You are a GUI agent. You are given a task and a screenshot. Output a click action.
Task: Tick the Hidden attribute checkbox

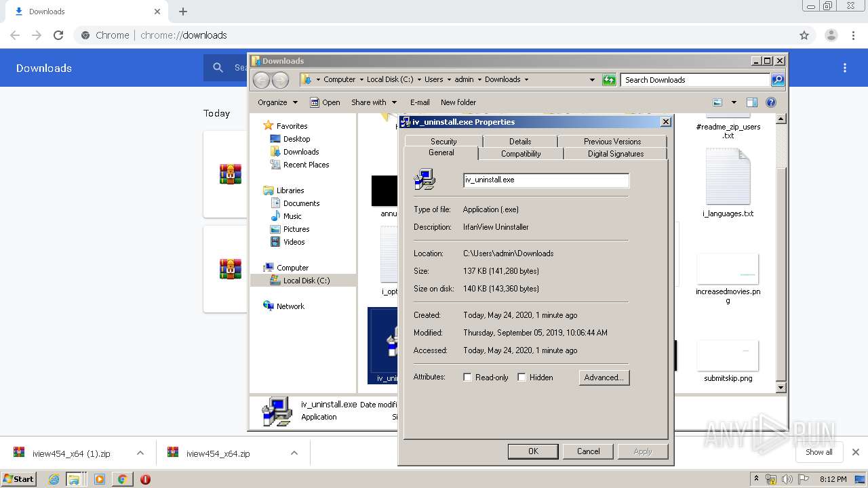521,378
